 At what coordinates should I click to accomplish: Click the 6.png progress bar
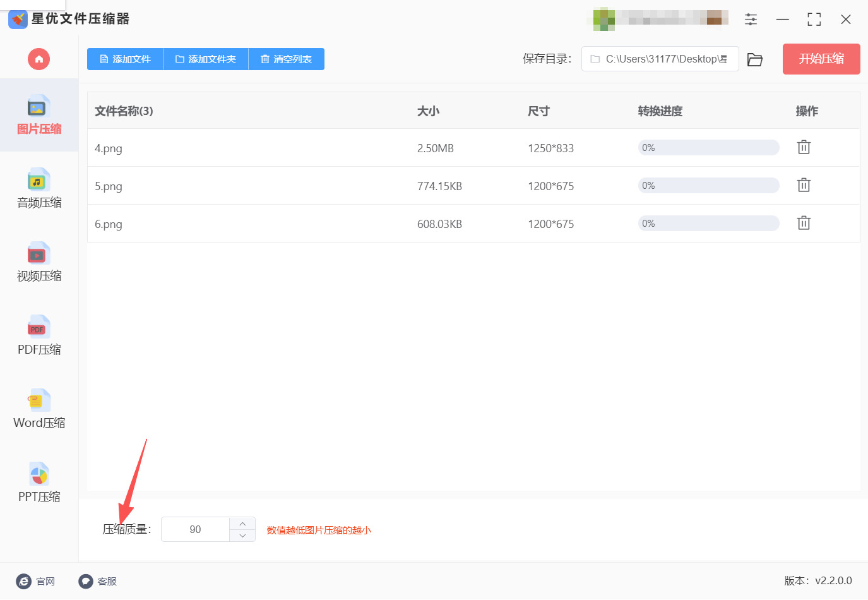[708, 224]
